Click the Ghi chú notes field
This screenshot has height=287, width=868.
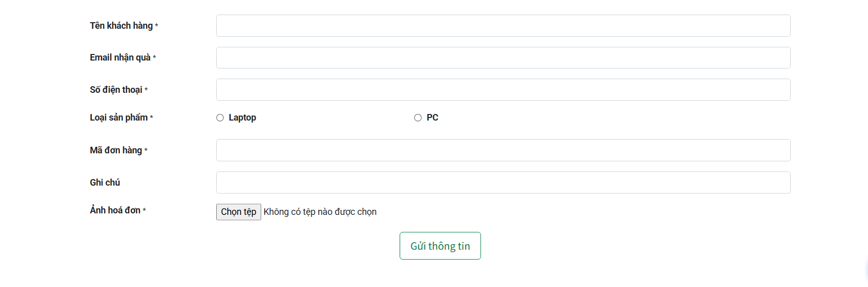click(x=503, y=183)
